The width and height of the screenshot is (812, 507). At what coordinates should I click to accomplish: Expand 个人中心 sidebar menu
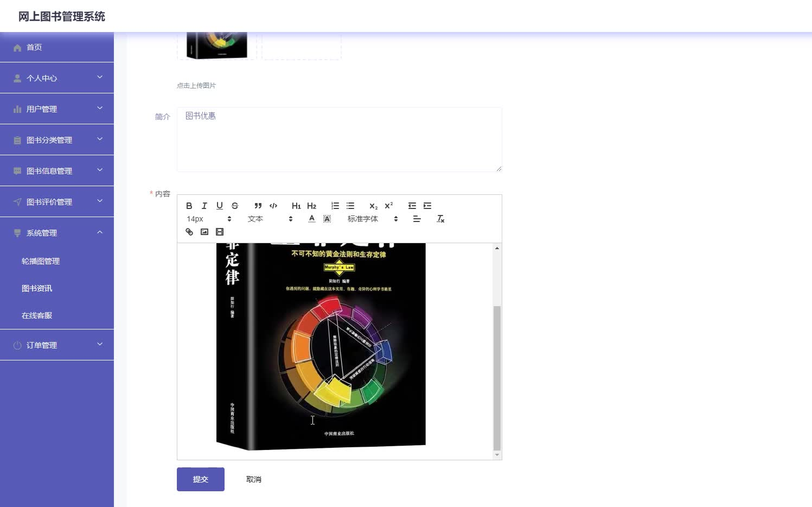[x=57, y=78]
